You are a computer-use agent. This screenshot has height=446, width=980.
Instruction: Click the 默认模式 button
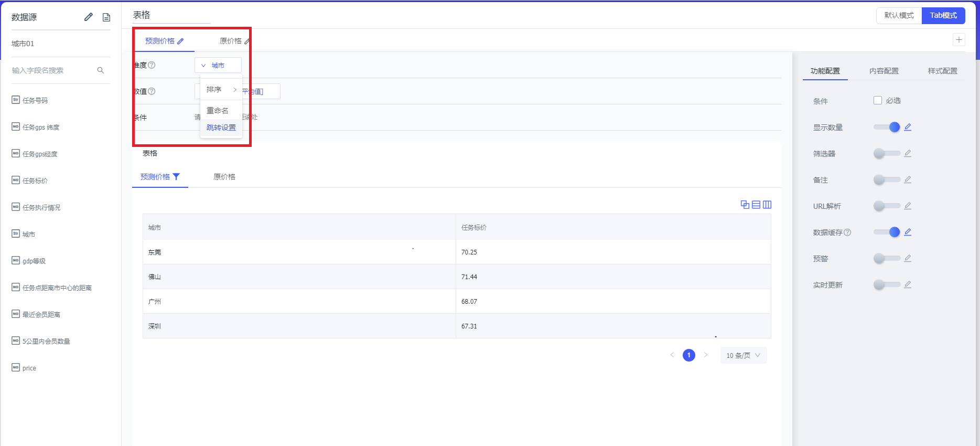click(x=899, y=15)
